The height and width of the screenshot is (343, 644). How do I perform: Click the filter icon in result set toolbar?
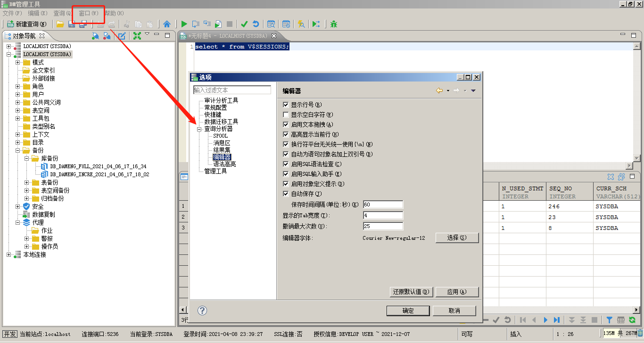610,320
